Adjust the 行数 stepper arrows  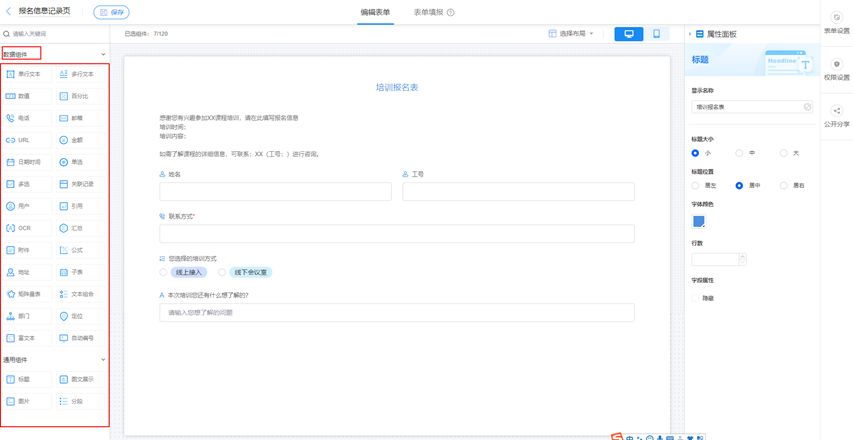(x=743, y=259)
